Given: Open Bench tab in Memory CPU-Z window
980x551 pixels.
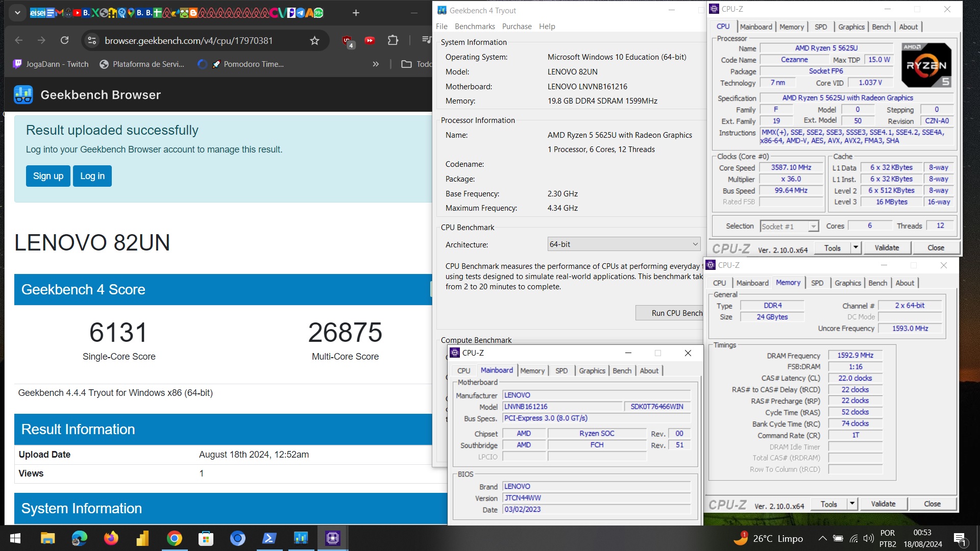Looking at the screenshot, I should 877,283.
